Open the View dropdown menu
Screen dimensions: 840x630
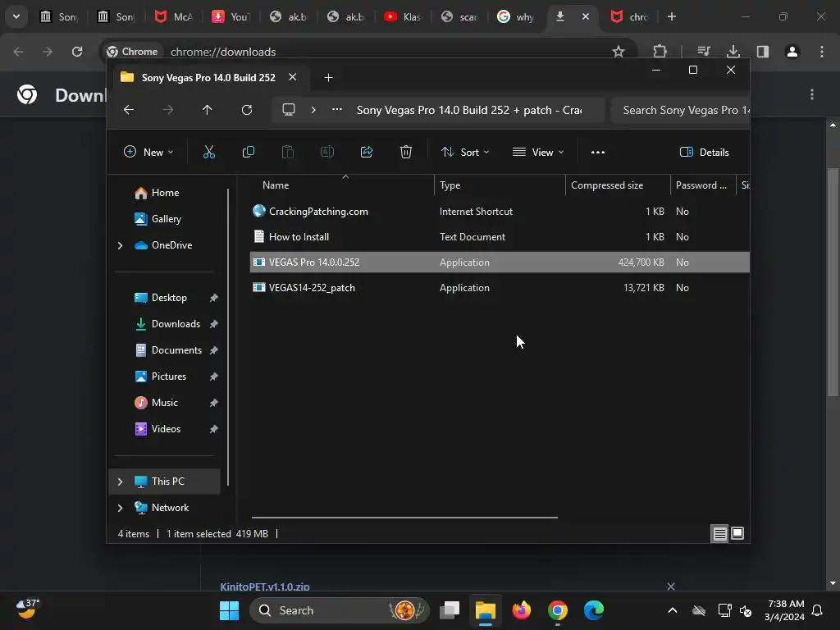point(538,152)
